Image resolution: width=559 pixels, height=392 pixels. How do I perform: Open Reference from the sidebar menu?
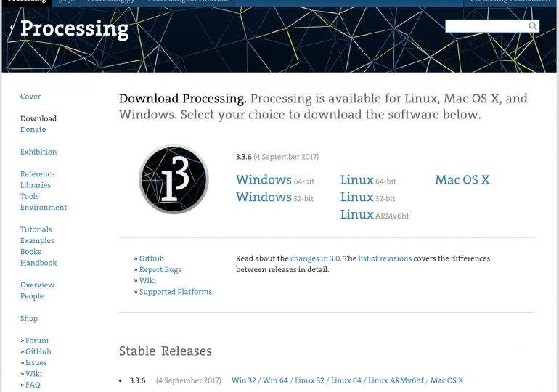point(38,174)
